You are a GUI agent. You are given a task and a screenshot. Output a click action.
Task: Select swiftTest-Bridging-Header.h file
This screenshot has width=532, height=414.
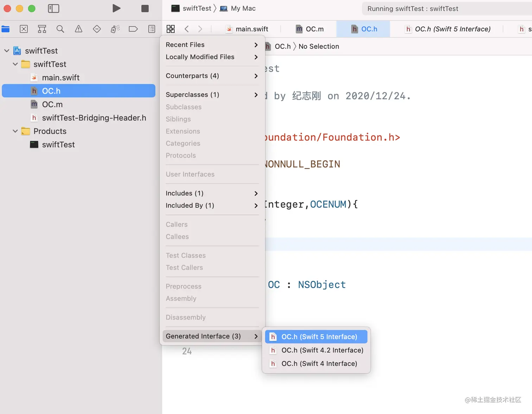tap(78, 118)
